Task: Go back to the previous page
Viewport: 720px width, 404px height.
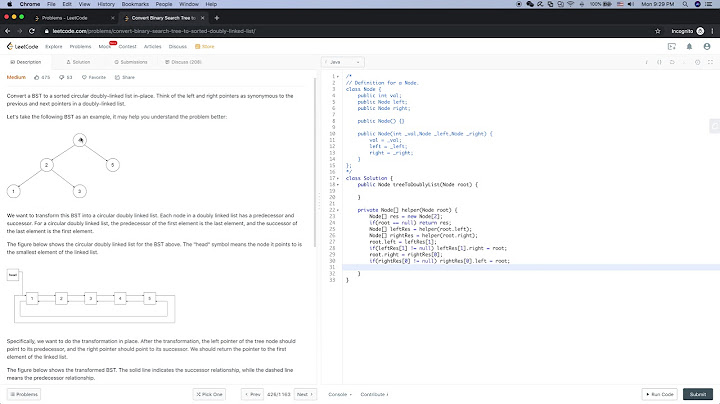Action: (7, 31)
